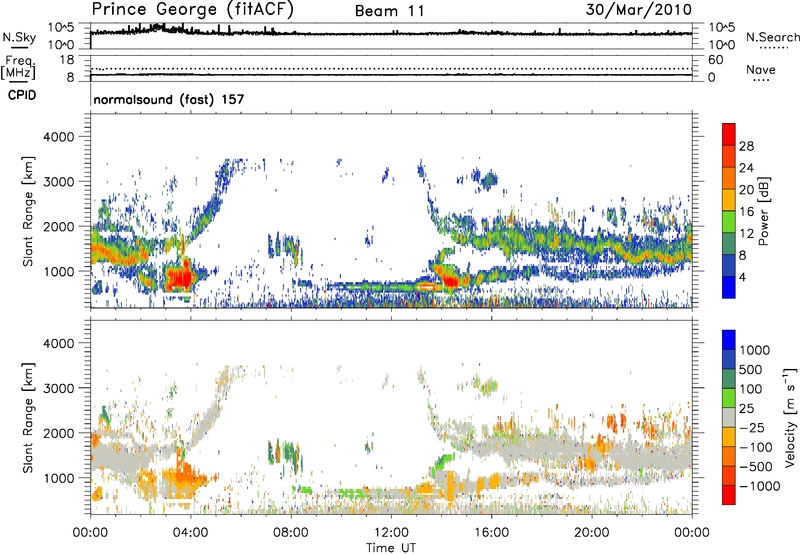This screenshot has height=554, width=800.
Task: Select the light green Velocity colorbar segment near 100
Action: tap(729, 397)
